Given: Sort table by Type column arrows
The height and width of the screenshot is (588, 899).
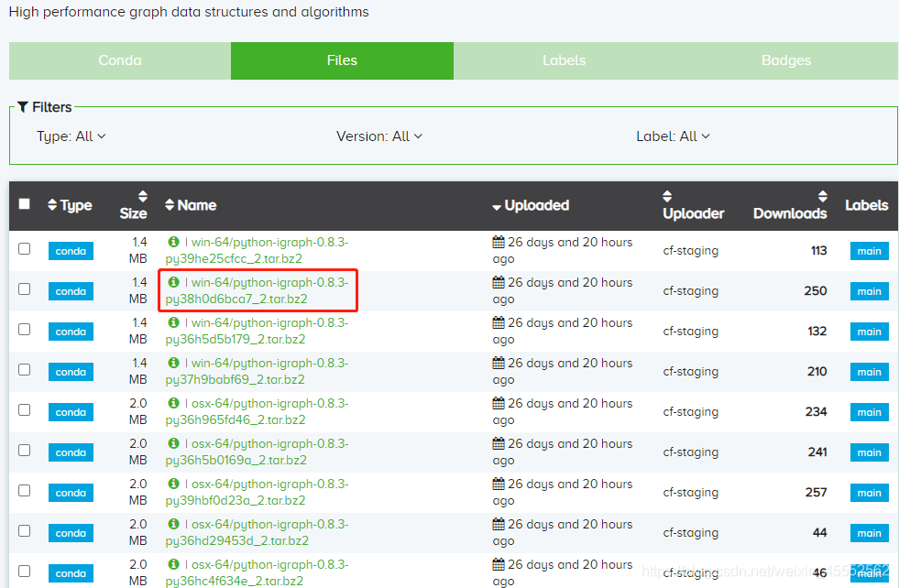Looking at the screenshot, I should click(x=52, y=205).
